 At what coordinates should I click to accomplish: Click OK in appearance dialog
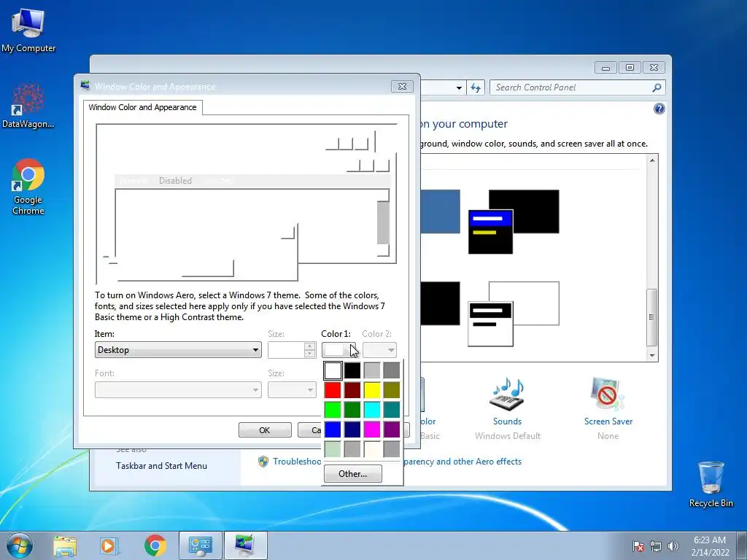(x=265, y=430)
